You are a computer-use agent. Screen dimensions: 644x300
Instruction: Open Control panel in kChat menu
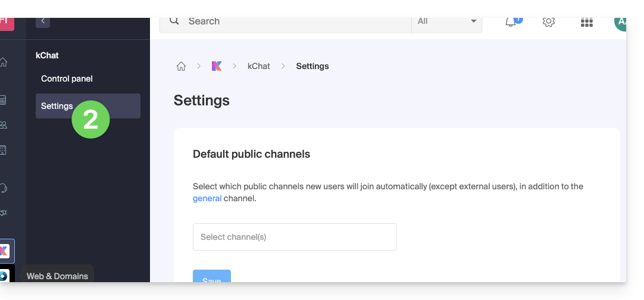(67, 79)
